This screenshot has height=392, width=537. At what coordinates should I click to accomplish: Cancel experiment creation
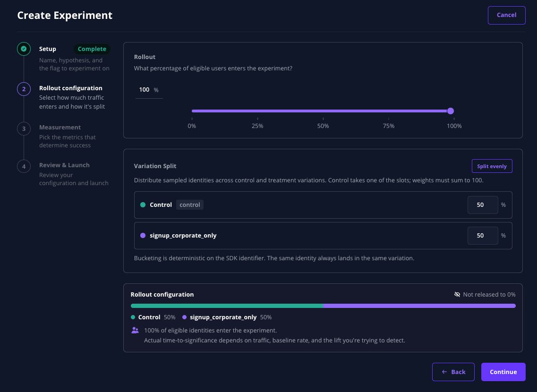click(x=506, y=15)
